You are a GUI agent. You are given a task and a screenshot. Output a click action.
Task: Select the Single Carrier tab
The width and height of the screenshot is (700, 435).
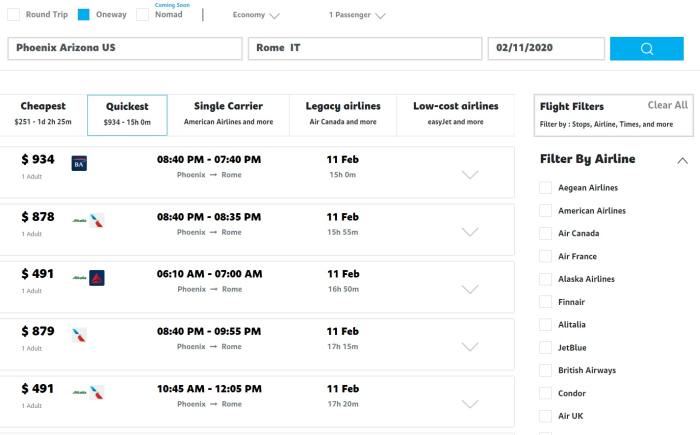(x=228, y=114)
